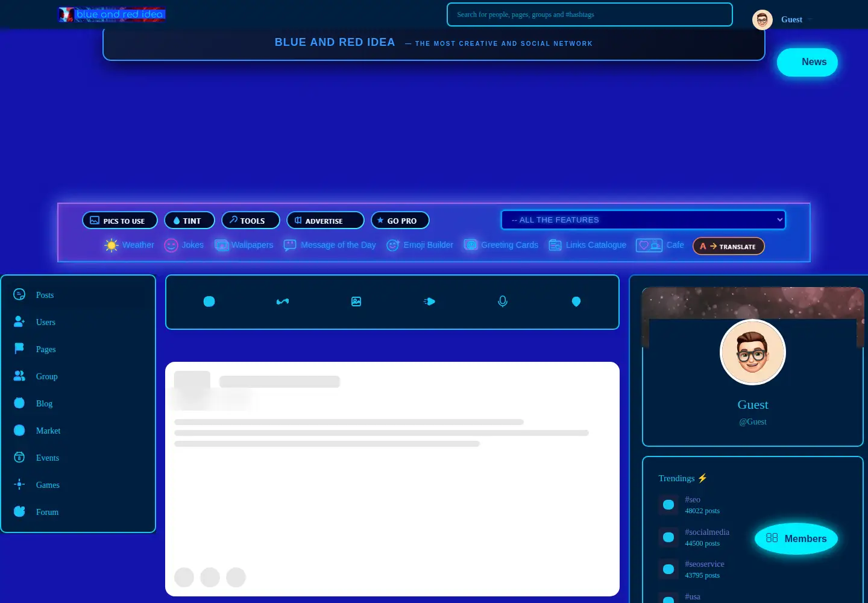Click the location pin icon in composer
The height and width of the screenshot is (603, 868).
[576, 301]
